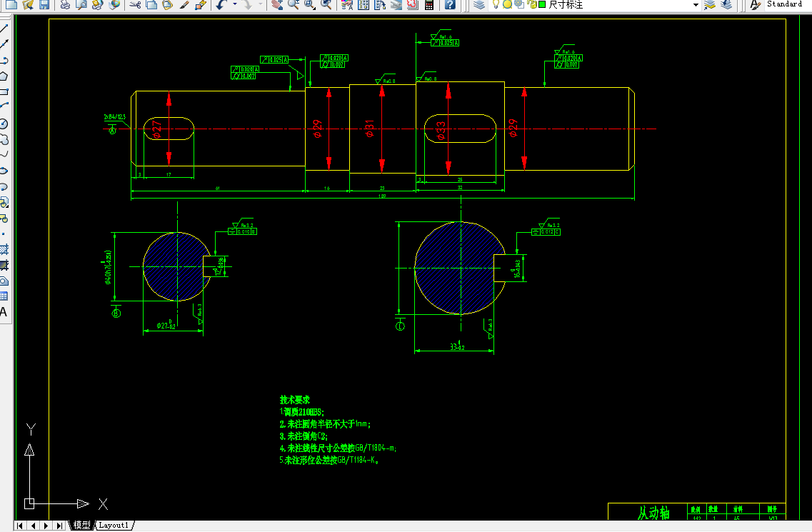Switch to the previous layer state

[726, 5]
